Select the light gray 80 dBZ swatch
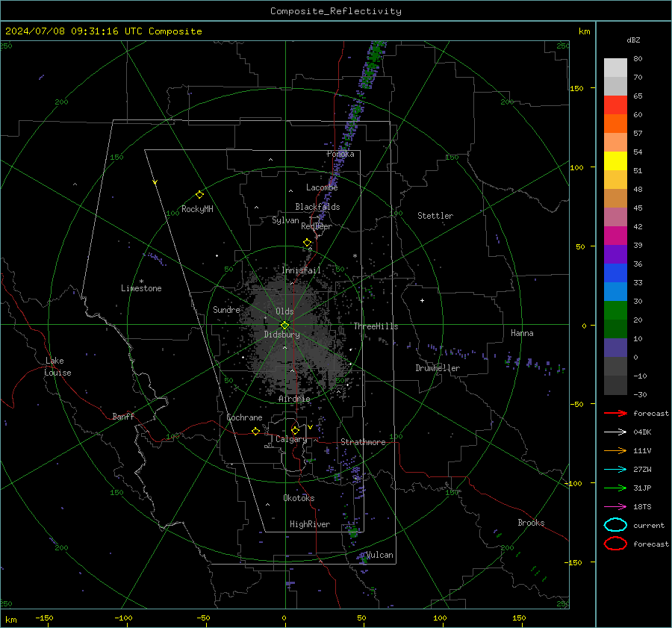This screenshot has height=628, width=672. [x=615, y=67]
